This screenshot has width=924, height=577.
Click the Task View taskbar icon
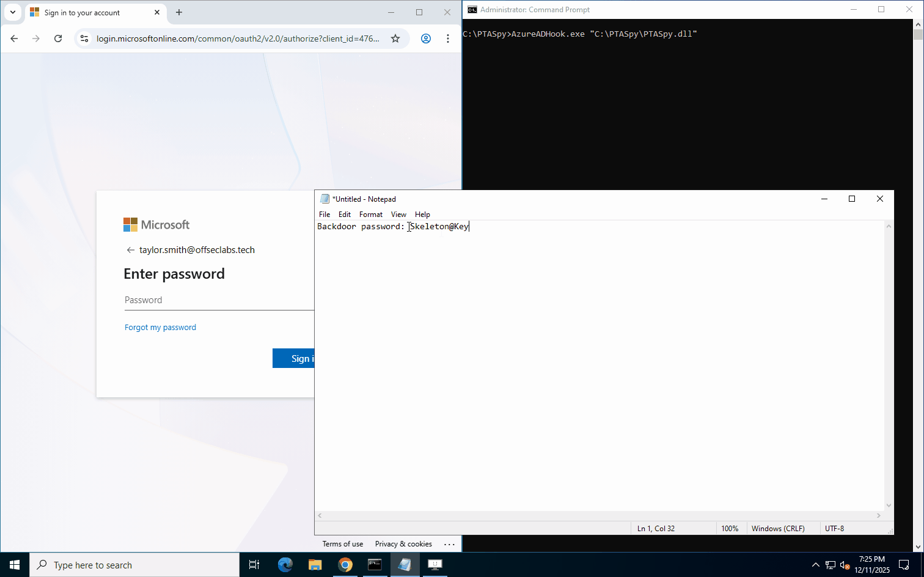[254, 565]
